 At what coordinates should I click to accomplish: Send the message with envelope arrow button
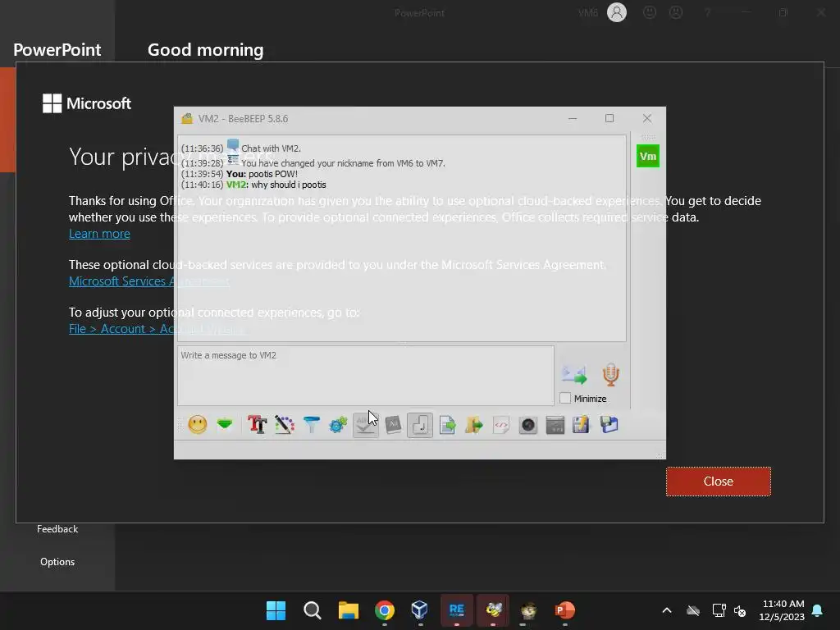(574, 374)
